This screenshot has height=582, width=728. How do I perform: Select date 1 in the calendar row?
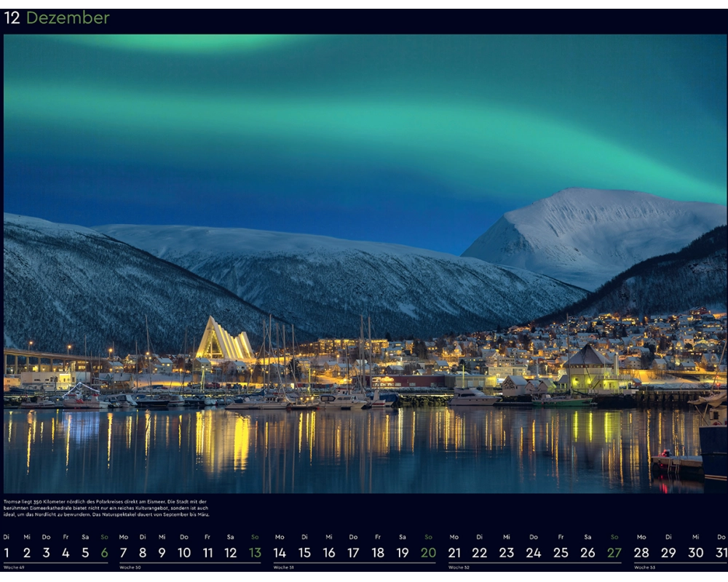[7, 553]
